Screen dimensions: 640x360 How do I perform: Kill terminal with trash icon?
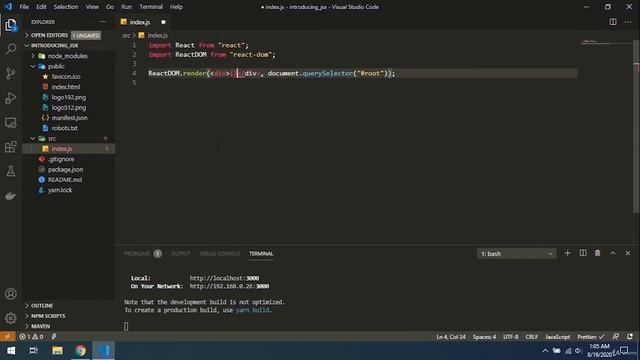point(598,253)
